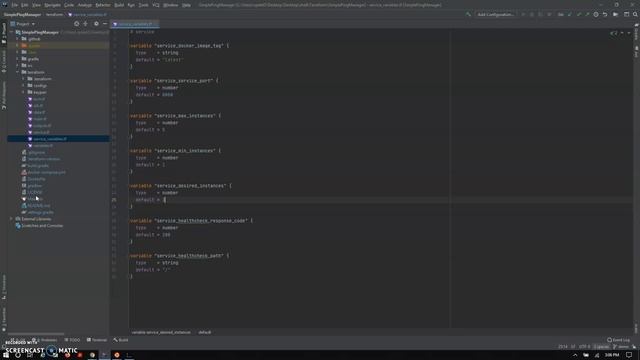Expand the .github folder
The width and height of the screenshot is (640, 360).
tap(18, 39)
